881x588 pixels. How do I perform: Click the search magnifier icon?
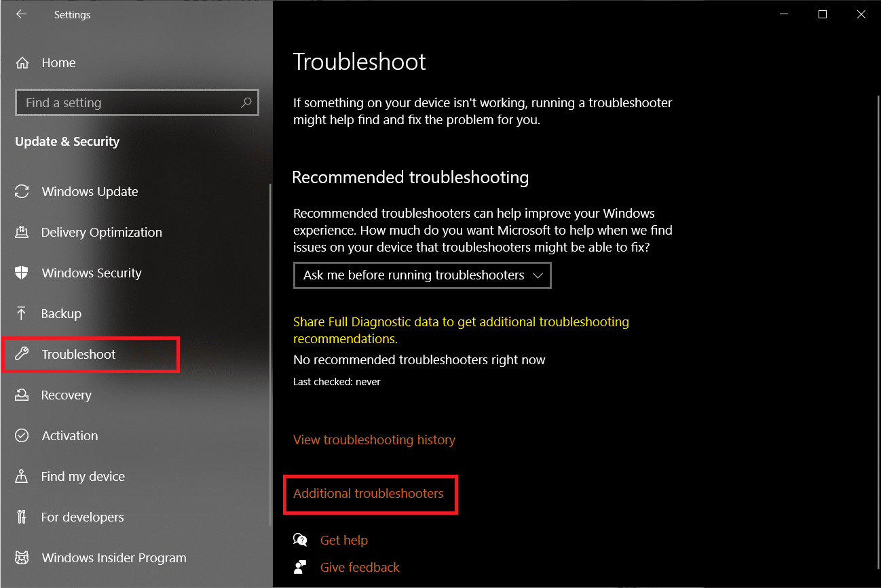pos(246,103)
